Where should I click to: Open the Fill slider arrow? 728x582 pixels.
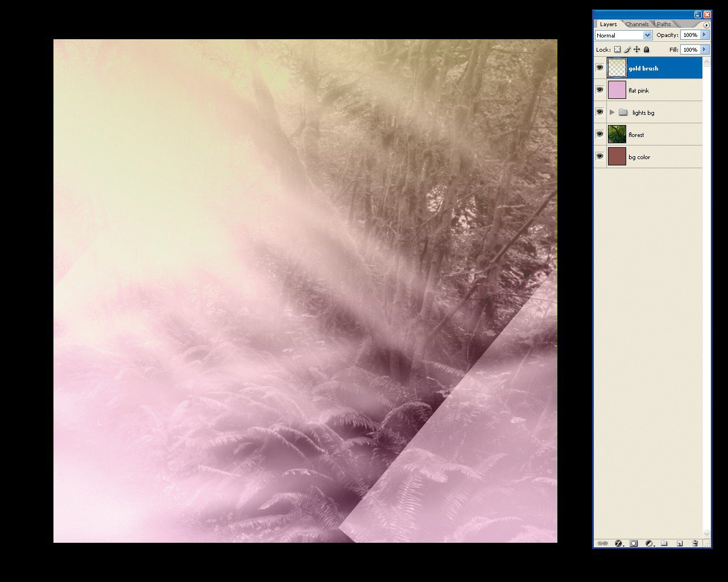[x=705, y=49]
